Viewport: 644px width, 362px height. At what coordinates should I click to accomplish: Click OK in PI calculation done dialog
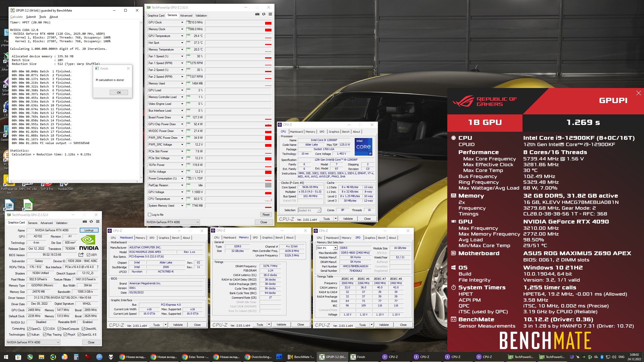[119, 93]
